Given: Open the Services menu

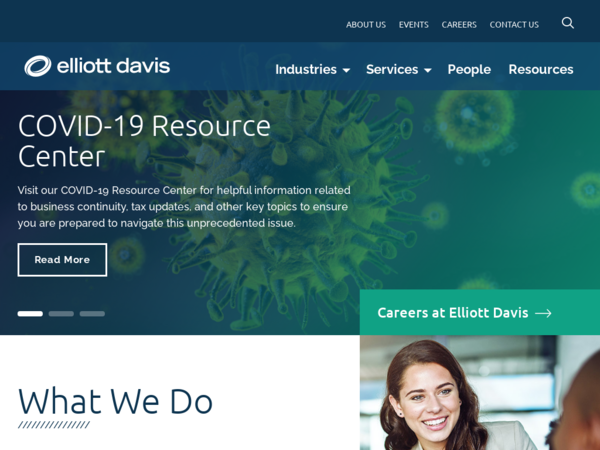Looking at the screenshot, I should click(392, 70).
